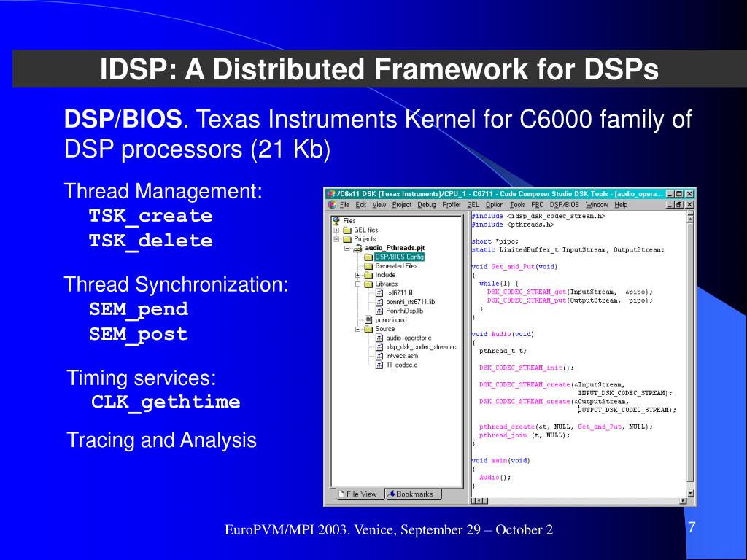Viewport: 747px width, 560px height.
Task: Click the 'pthread_create' call in code
Action: pos(506,427)
